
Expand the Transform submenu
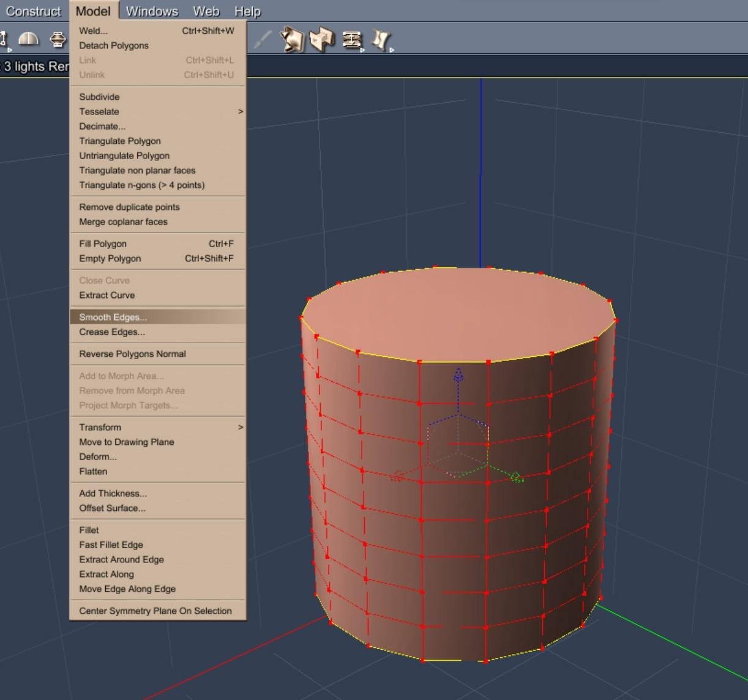click(158, 427)
